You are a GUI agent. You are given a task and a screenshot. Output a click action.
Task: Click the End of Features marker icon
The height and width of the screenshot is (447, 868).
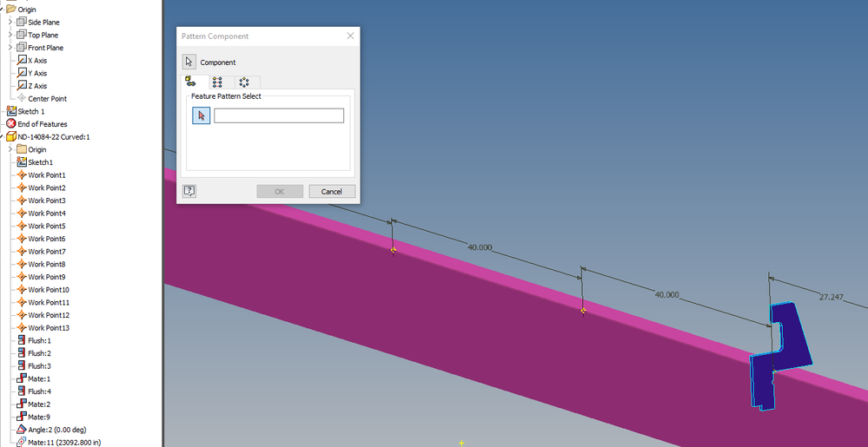tap(11, 124)
